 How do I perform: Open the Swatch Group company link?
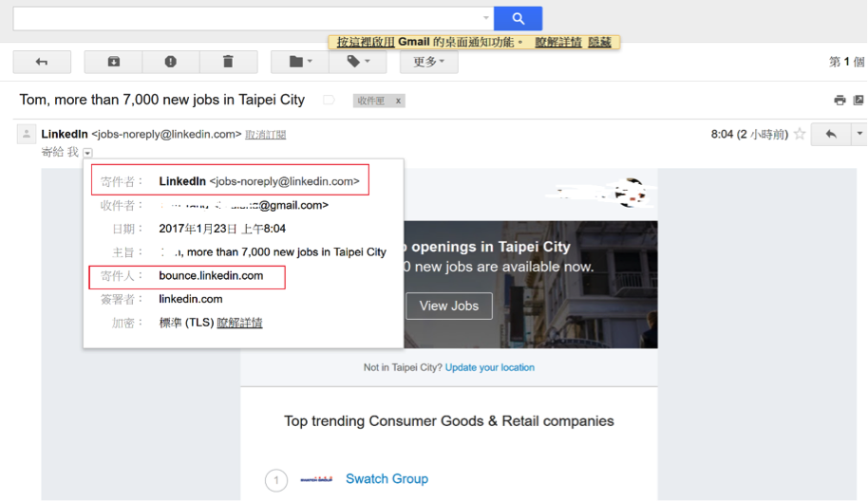coord(387,479)
